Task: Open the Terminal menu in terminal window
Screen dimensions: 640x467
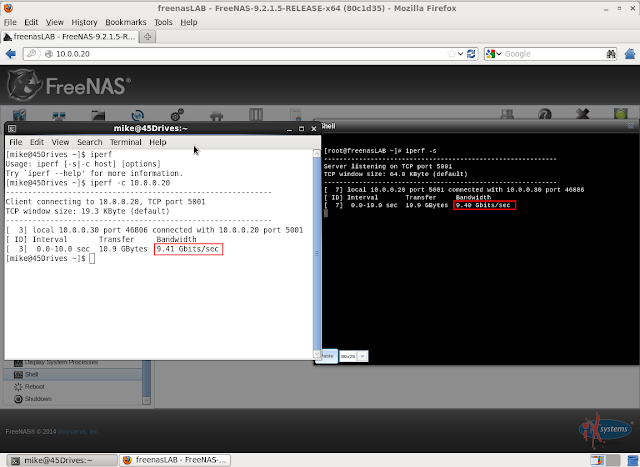Action: coord(125,142)
